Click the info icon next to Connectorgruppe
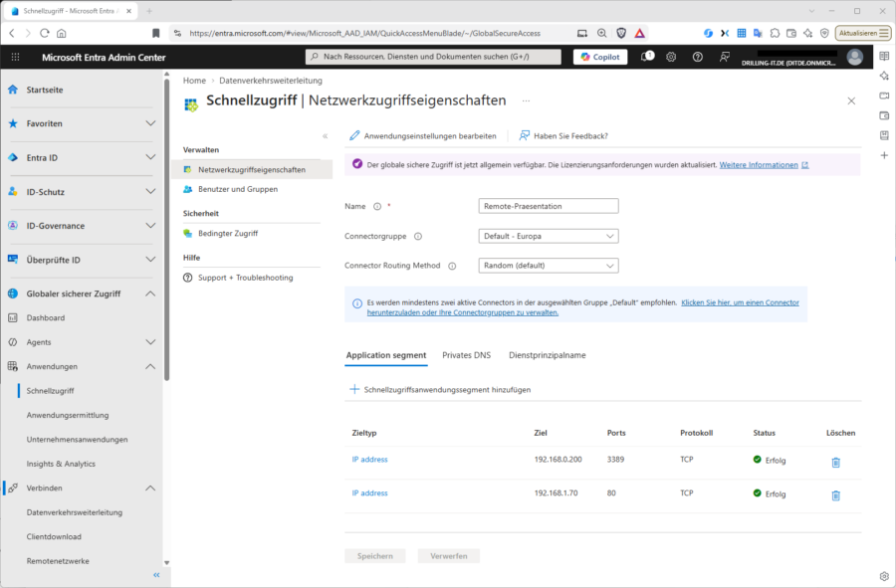The image size is (896, 588). (418, 237)
